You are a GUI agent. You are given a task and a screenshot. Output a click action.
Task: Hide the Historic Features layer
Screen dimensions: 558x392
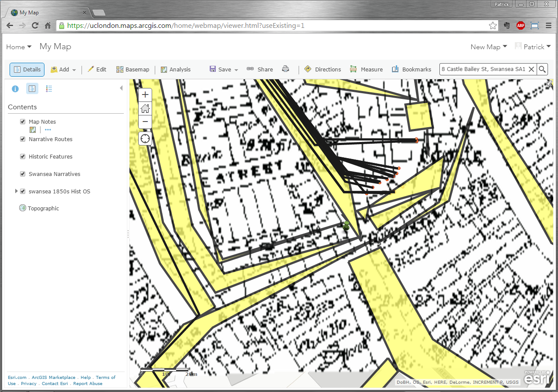23,157
